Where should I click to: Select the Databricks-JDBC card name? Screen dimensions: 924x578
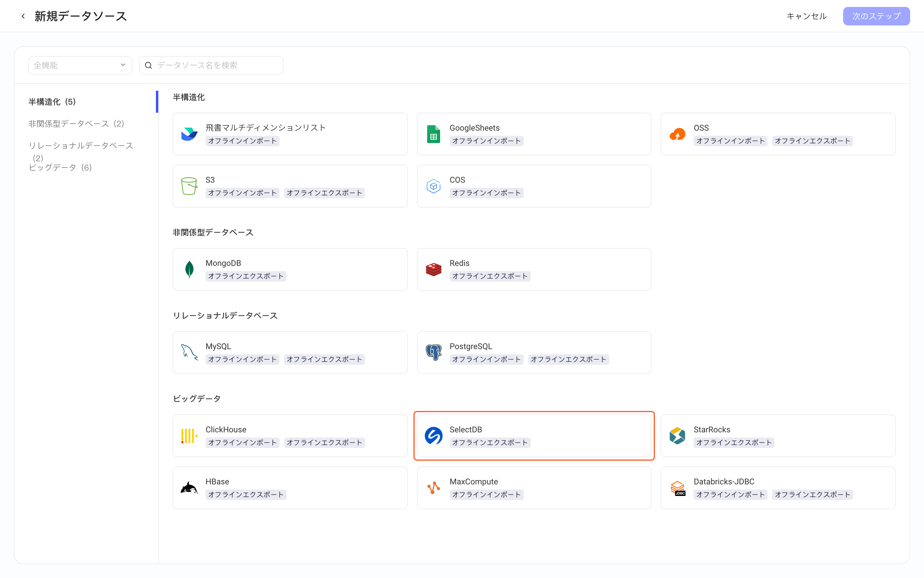pyautogui.click(x=724, y=481)
